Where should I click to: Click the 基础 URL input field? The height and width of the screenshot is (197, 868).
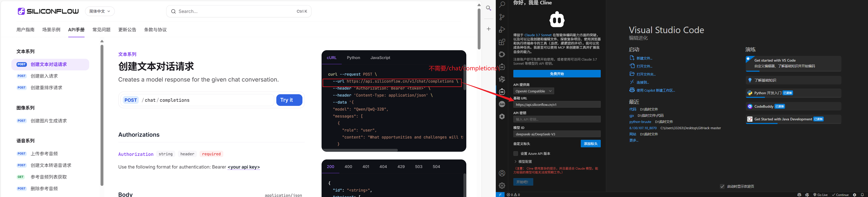pyautogui.click(x=557, y=105)
